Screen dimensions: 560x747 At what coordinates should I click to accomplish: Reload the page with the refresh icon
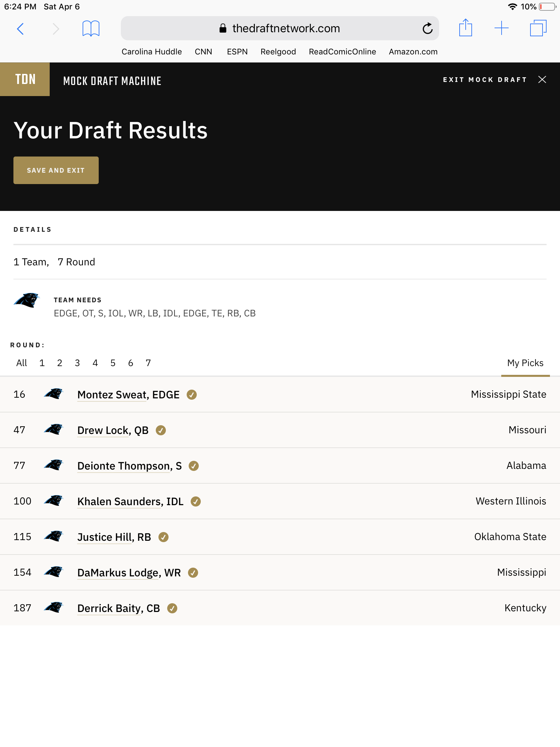[427, 28]
